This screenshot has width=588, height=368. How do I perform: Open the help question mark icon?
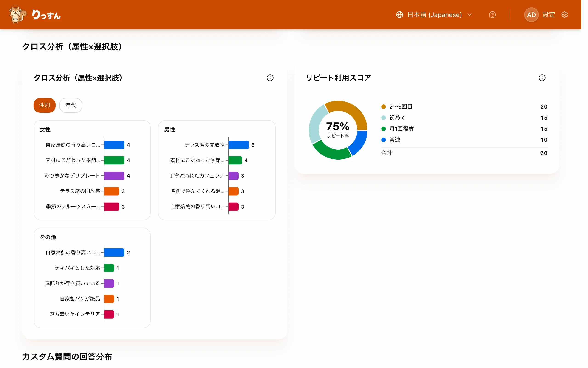pyautogui.click(x=492, y=15)
